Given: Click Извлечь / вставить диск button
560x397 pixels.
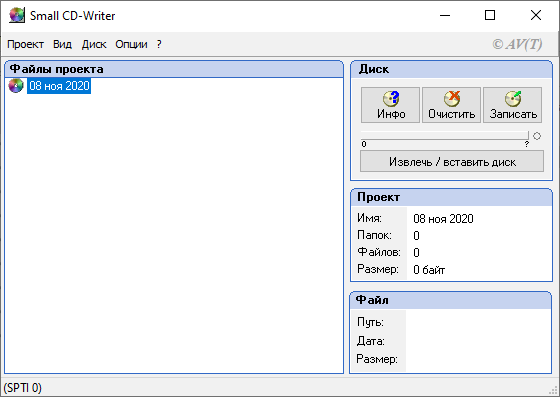Looking at the screenshot, I should pos(452,161).
